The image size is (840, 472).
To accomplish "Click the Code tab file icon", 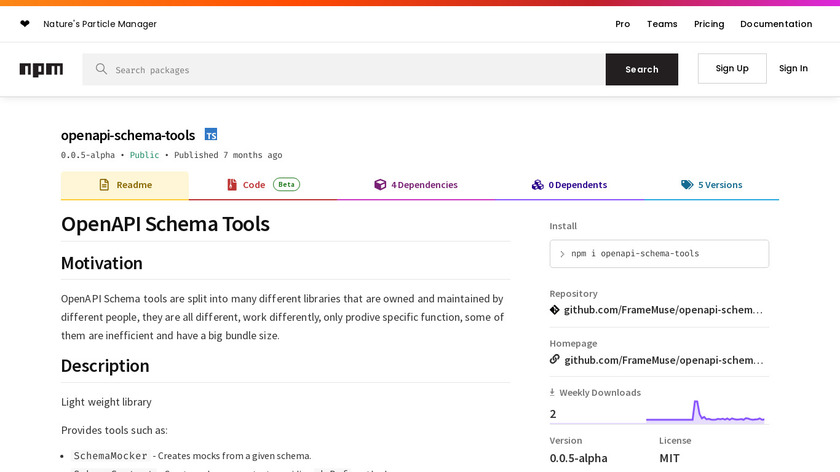I will click(x=231, y=185).
